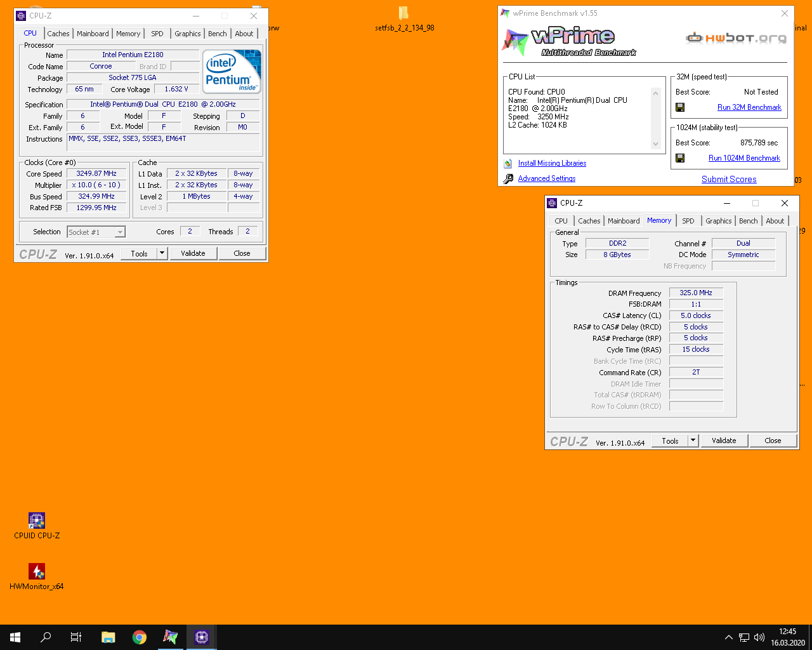Image resolution: width=812 pixels, height=650 pixels.
Task: Click Tools button in Memory window
Action: pos(670,441)
